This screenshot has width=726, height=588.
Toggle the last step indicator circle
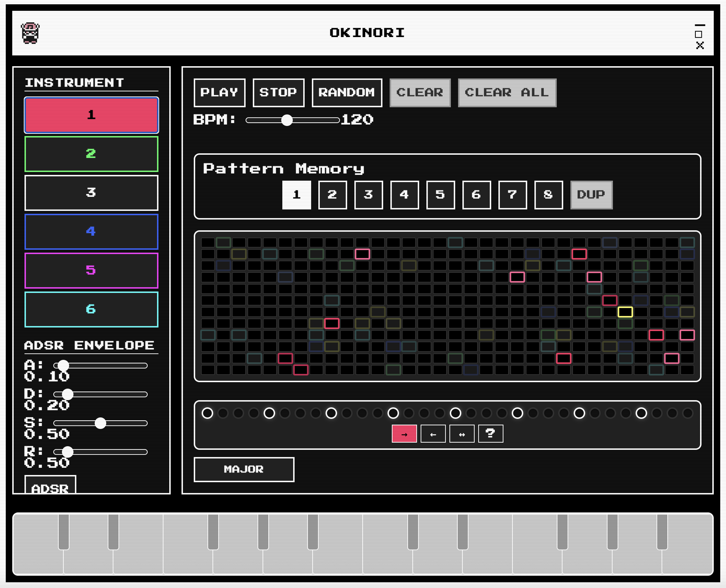coord(687,413)
